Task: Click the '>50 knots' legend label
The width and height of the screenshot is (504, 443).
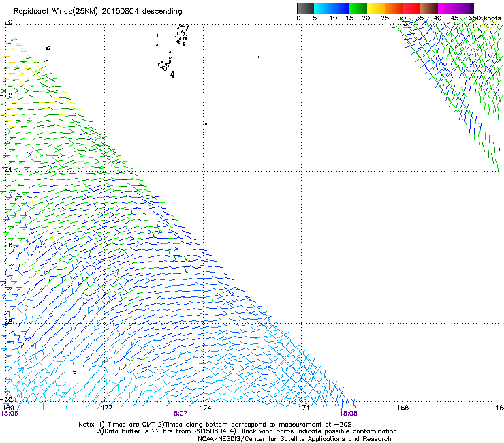Action: click(484, 18)
